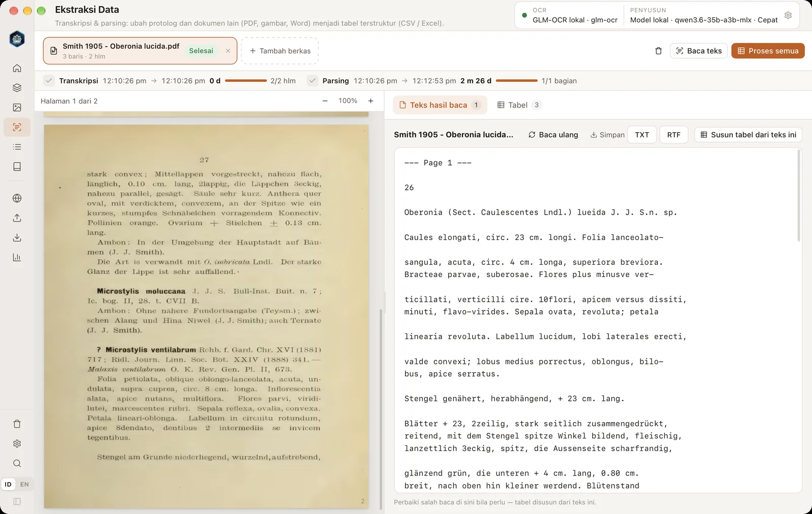The height and width of the screenshot is (514, 812).
Task: Open the bar chart sidebar icon
Action: 17,257
